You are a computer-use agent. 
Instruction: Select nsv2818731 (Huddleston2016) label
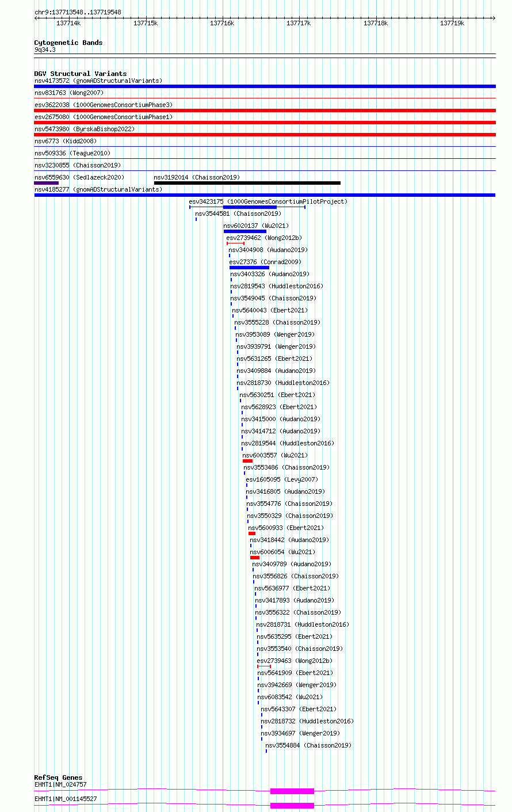[x=303, y=624]
